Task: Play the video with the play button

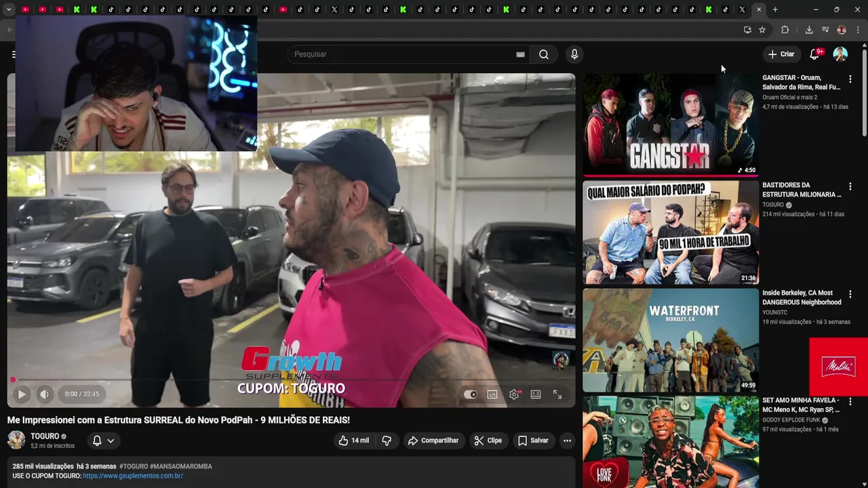Action: pos(22,394)
